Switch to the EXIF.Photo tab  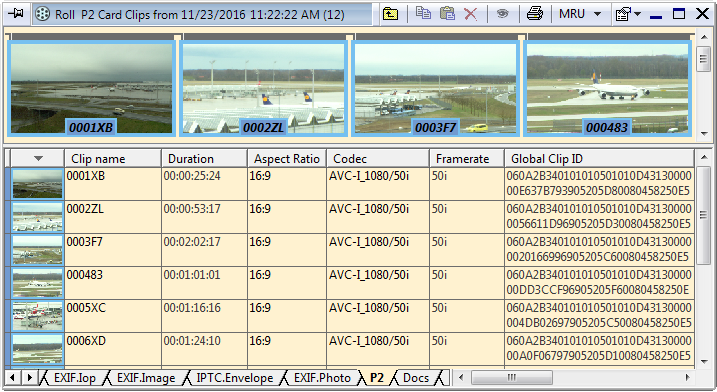322,378
